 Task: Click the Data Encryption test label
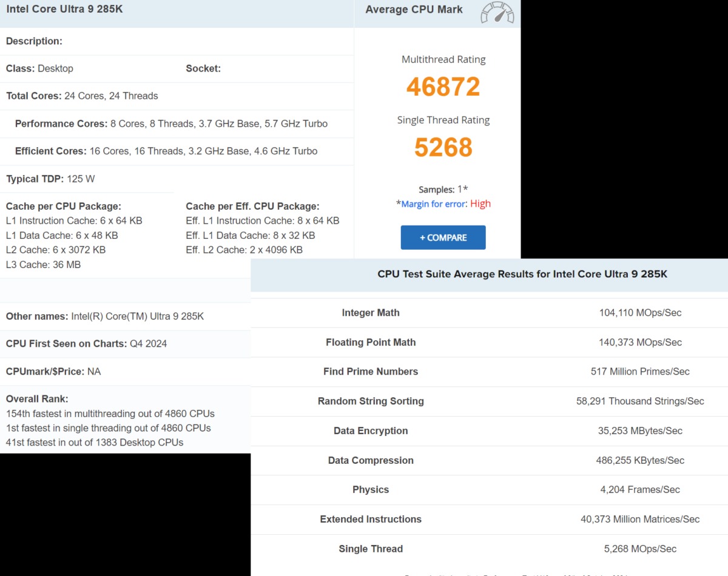(x=371, y=431)
